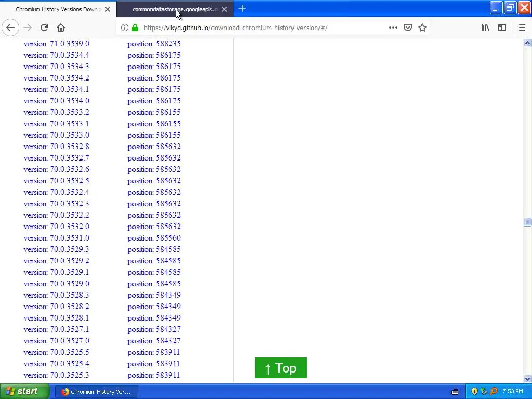532x399 pixels.
Task: Open version 70.0.3534.0 link
Action: (56, 101)
